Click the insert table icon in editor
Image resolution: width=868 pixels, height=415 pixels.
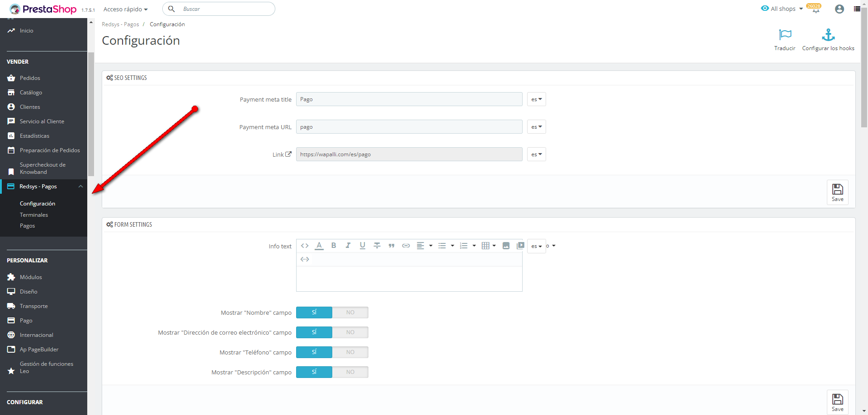tap(486, 246)
